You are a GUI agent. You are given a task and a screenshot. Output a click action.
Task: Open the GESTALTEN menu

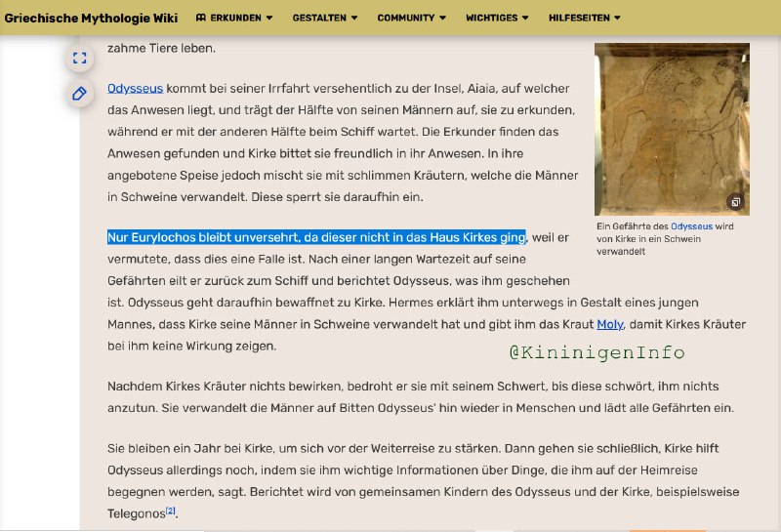tap(325, 18)
